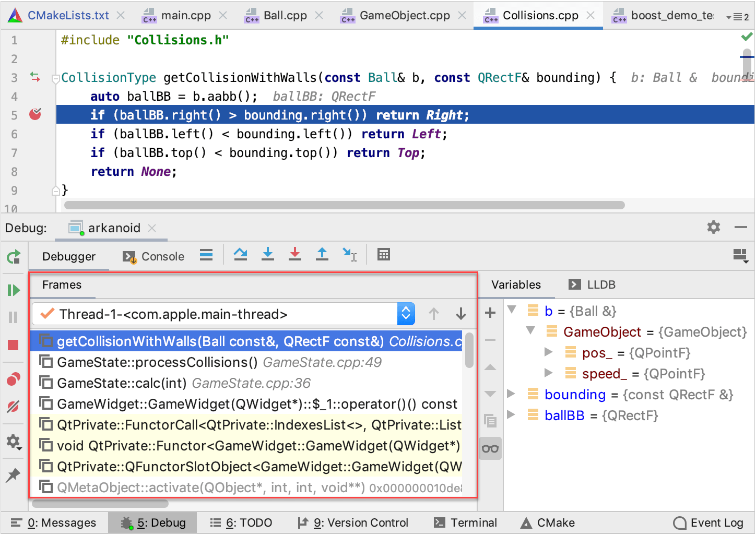
Task: Select the QMetaObject::activate frame
Action: click(x=246, y=487)
